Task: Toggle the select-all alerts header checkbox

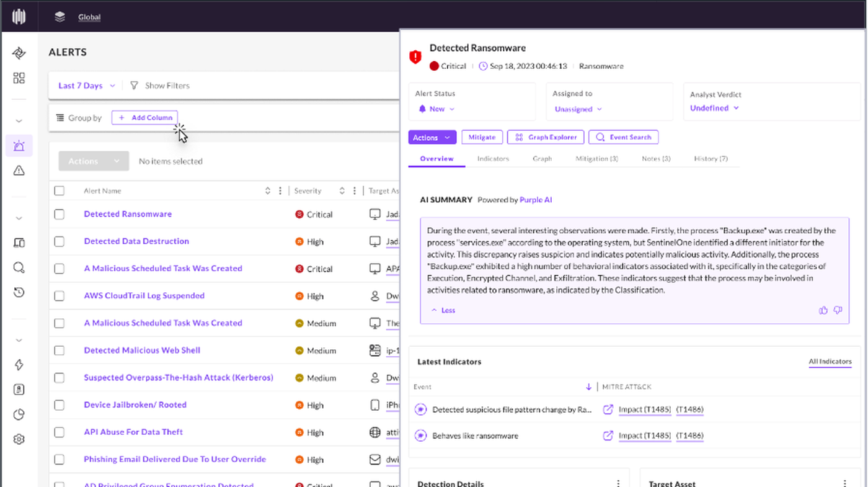Action: point(60,191)
